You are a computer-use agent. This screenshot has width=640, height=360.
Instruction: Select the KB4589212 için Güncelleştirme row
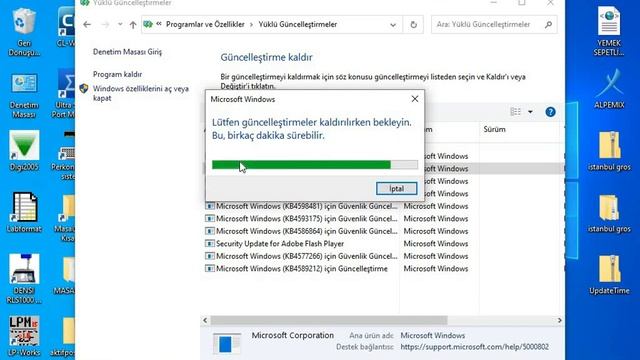coord(302,269)
